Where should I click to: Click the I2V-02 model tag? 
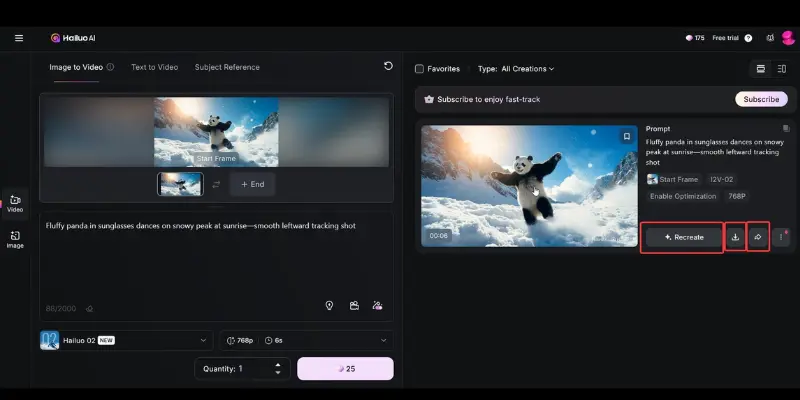(721, 180)
